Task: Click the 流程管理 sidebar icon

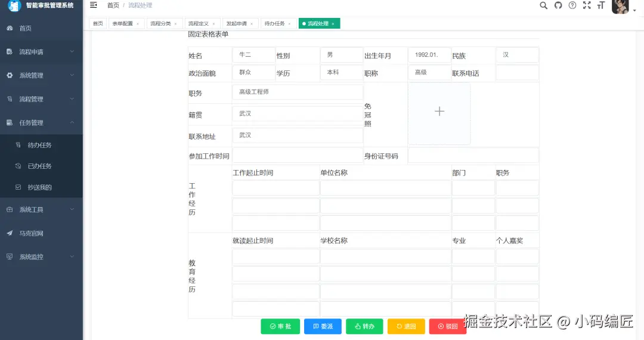Action: (10, 99)
